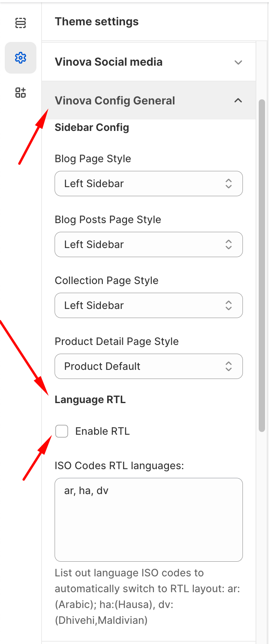Open the Collection Page Style dropdown
This screenshot has width=269, height=644.
point(148,305)
